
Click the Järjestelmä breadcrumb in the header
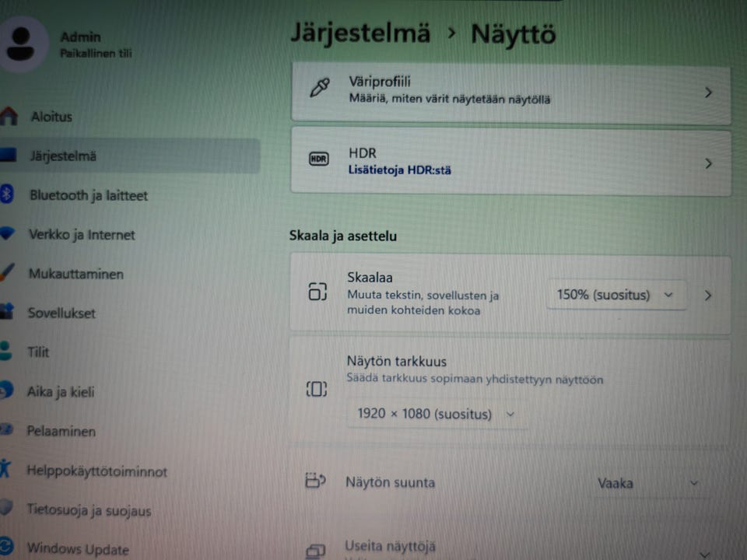[x=360, y=33]
